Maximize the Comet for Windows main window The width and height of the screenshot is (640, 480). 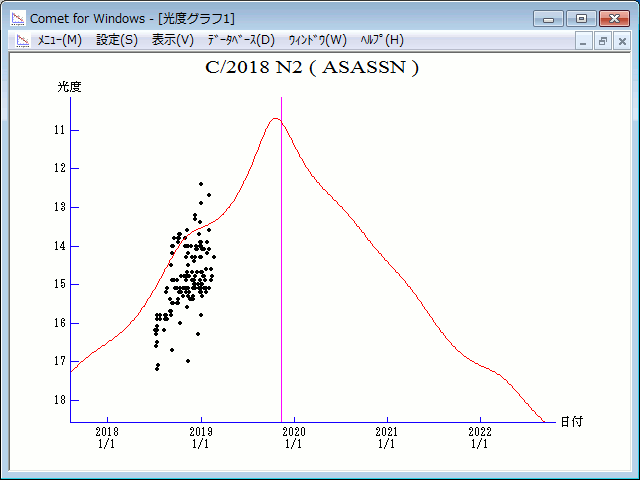coord(580,18)
